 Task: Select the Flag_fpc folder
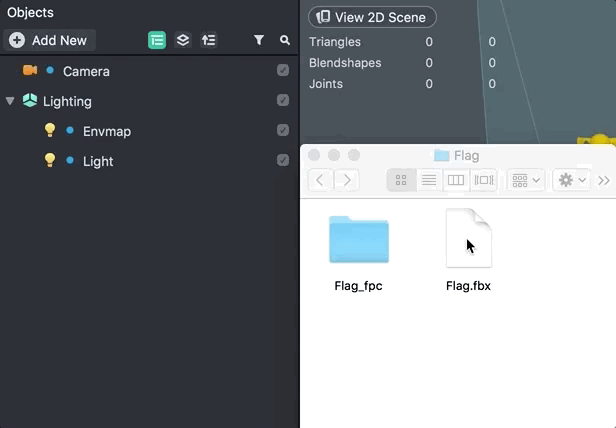tap(358, 253)
